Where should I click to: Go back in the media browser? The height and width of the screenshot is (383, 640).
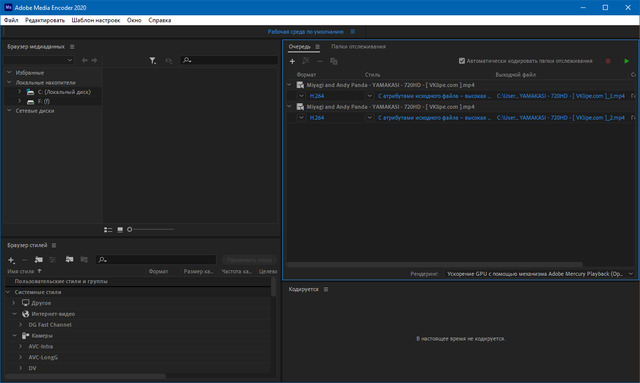point(84,60)
